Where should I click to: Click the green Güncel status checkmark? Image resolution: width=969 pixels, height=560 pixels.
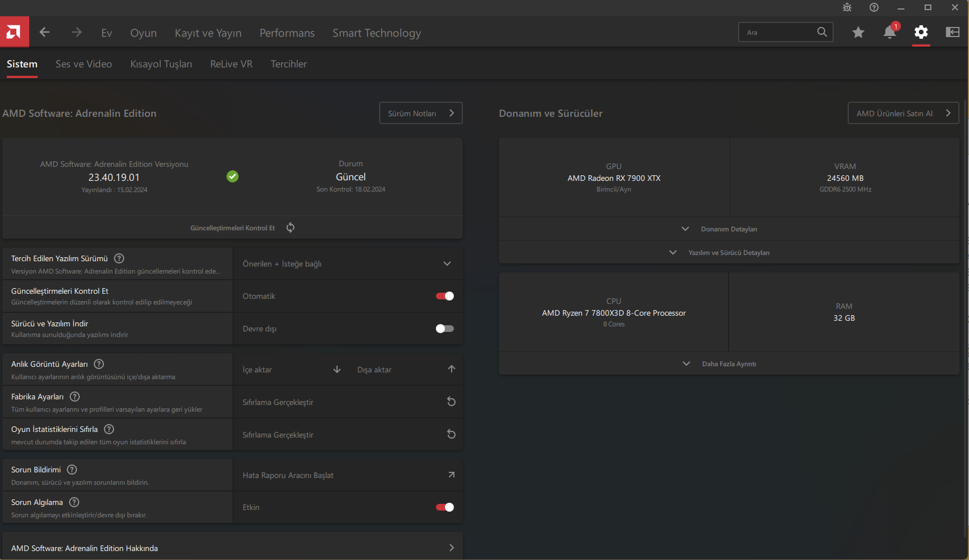click(233, 176)
